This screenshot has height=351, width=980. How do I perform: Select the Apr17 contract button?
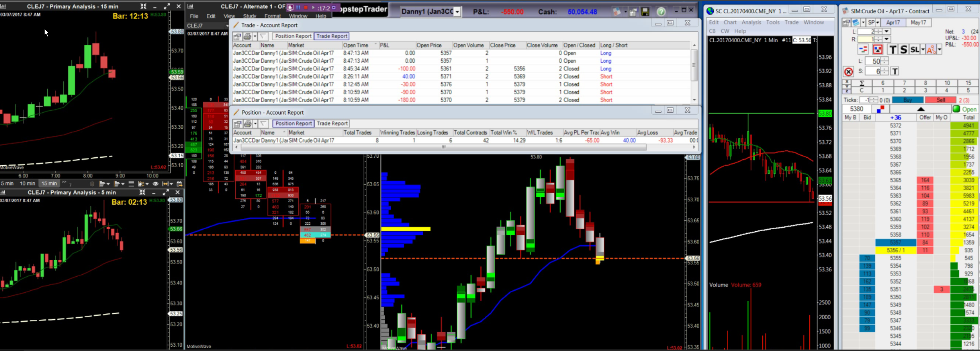point(893,23)
